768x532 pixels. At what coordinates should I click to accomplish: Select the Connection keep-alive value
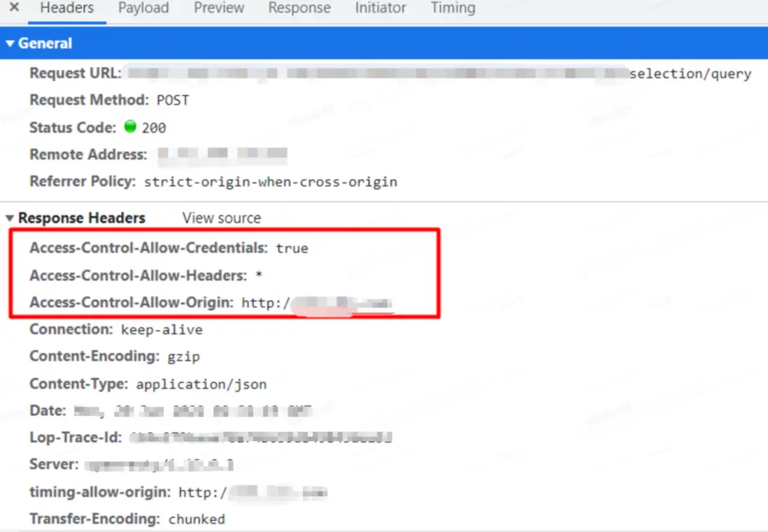pyautogui.click(x=162, y=330)
